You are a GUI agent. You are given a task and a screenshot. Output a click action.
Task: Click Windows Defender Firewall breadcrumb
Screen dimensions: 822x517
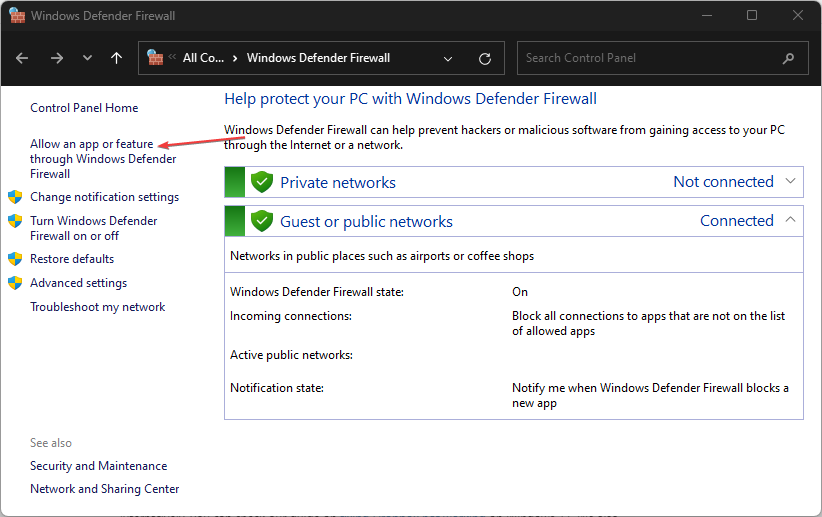point(318,58)
